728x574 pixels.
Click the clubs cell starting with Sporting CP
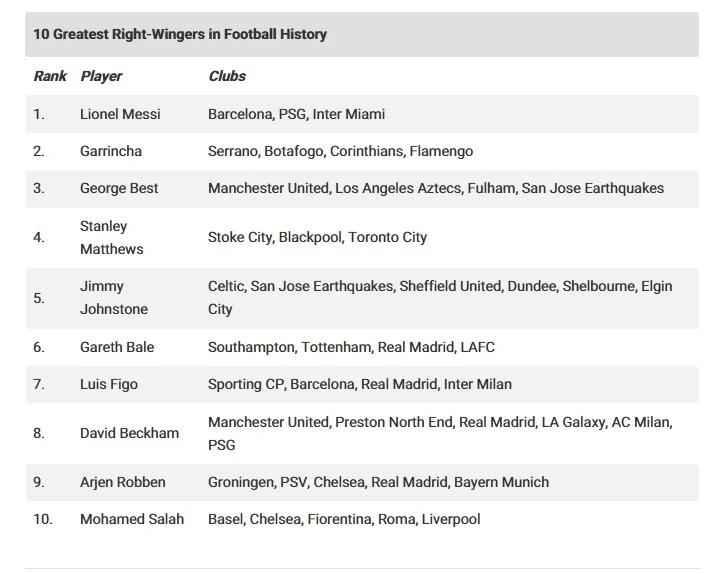click(x=359, y=384)
